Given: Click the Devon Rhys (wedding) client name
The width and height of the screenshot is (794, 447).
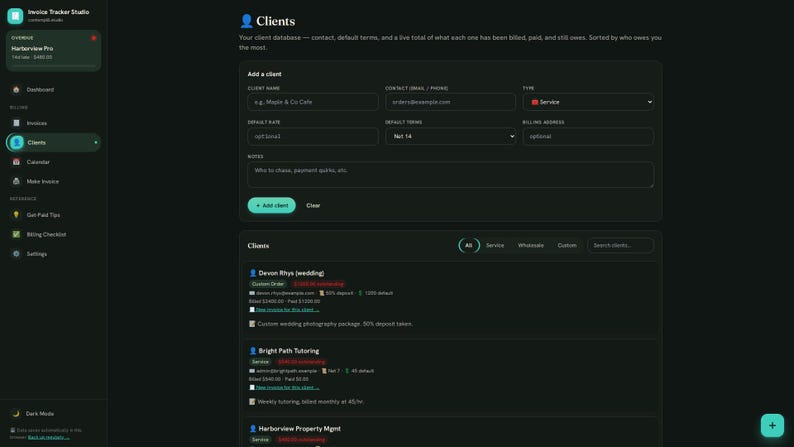Looking at the screenshot, I should tap(291, 273).
